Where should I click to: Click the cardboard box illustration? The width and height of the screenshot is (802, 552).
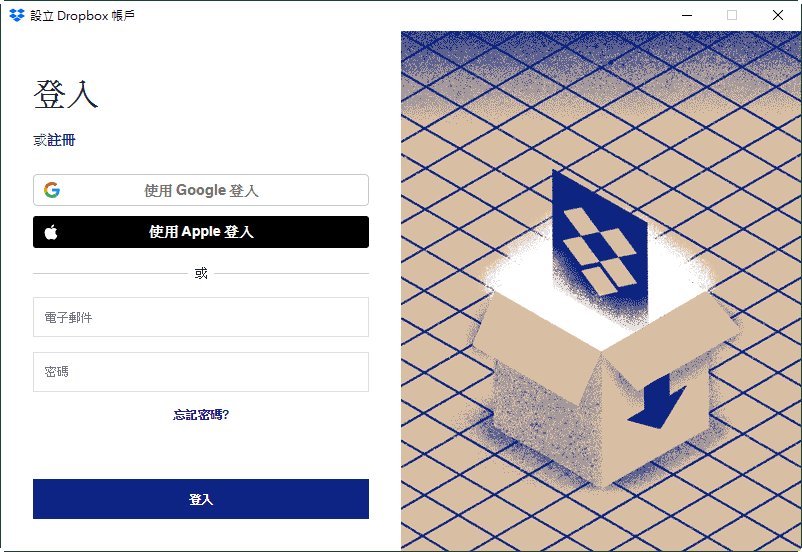604,389
